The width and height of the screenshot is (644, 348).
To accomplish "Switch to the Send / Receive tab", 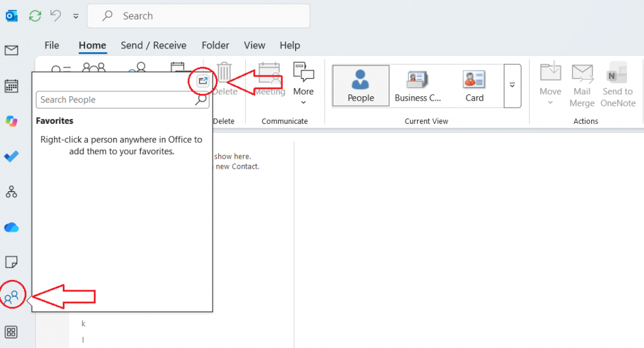I will (x=153, y=45).
